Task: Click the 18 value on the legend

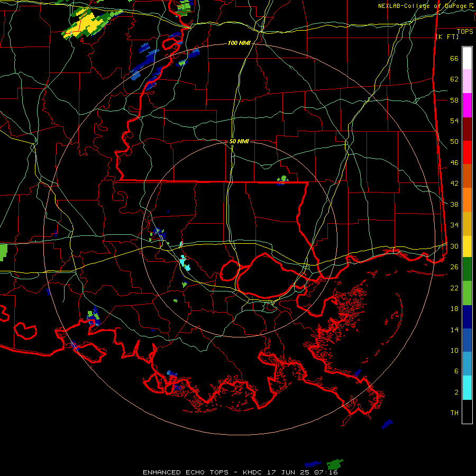Action: click(454, 309)
